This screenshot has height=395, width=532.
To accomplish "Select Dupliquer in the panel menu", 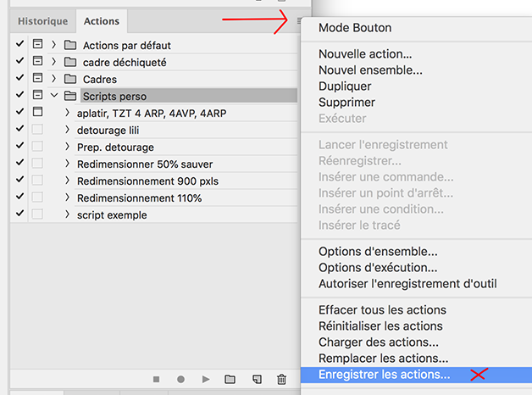I will tap(345, 86).
